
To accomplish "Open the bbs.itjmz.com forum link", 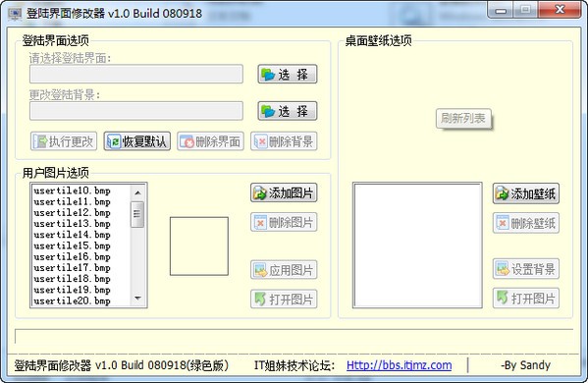I will click(x=399, y=365).
